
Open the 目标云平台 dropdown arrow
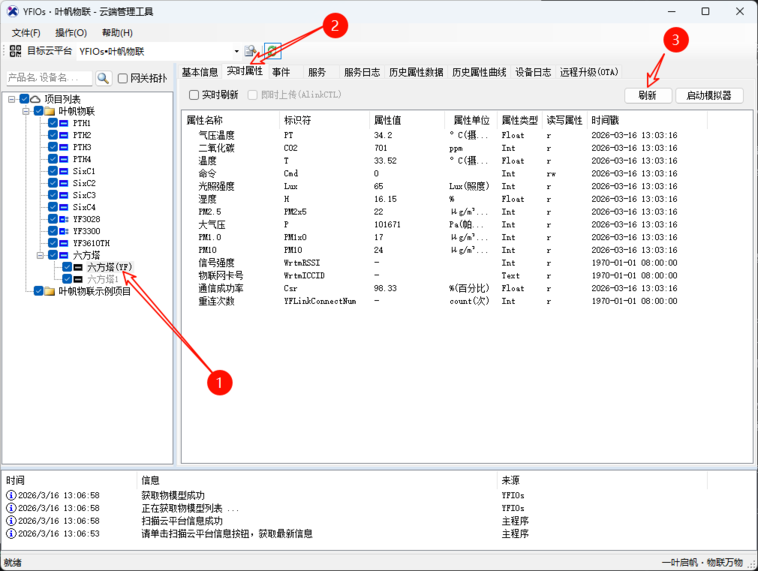236,51
